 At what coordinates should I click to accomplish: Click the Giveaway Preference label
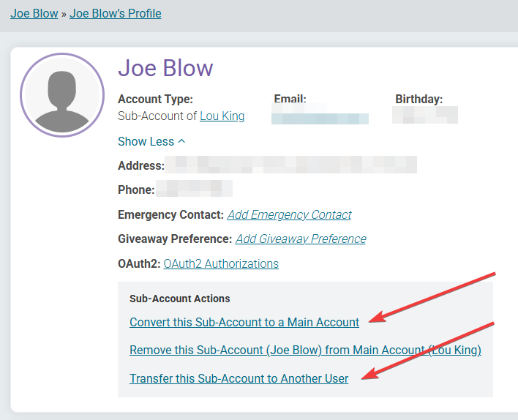[175, 239]
